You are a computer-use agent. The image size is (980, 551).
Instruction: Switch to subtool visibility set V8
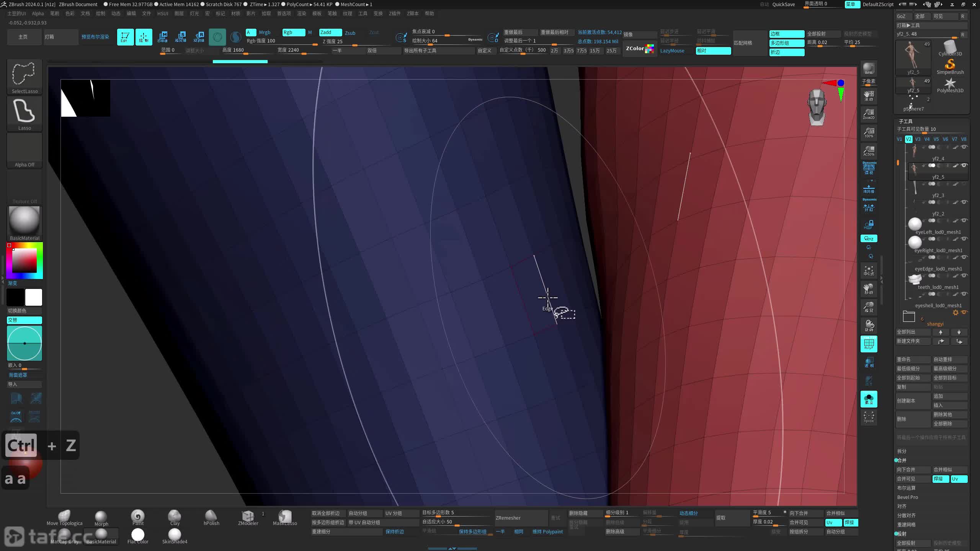(x=964, y=139)
